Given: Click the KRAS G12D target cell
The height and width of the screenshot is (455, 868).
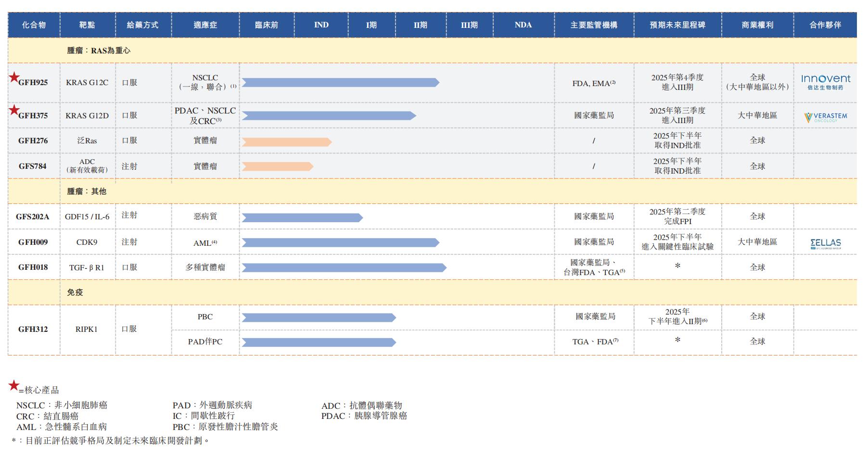Looking at the screenshot, I should point(87,115).
